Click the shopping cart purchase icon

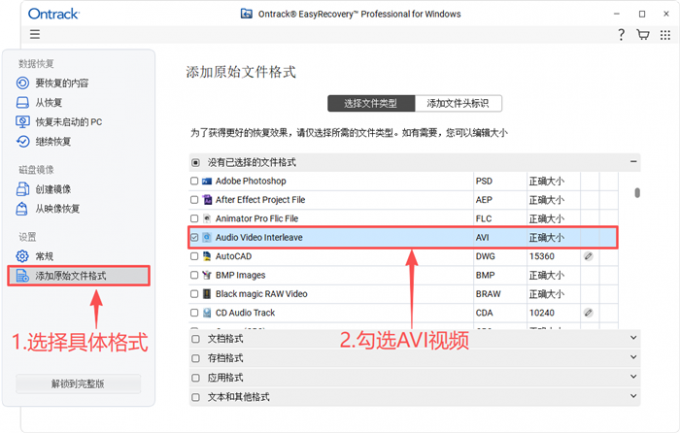[x=643, y=35]
